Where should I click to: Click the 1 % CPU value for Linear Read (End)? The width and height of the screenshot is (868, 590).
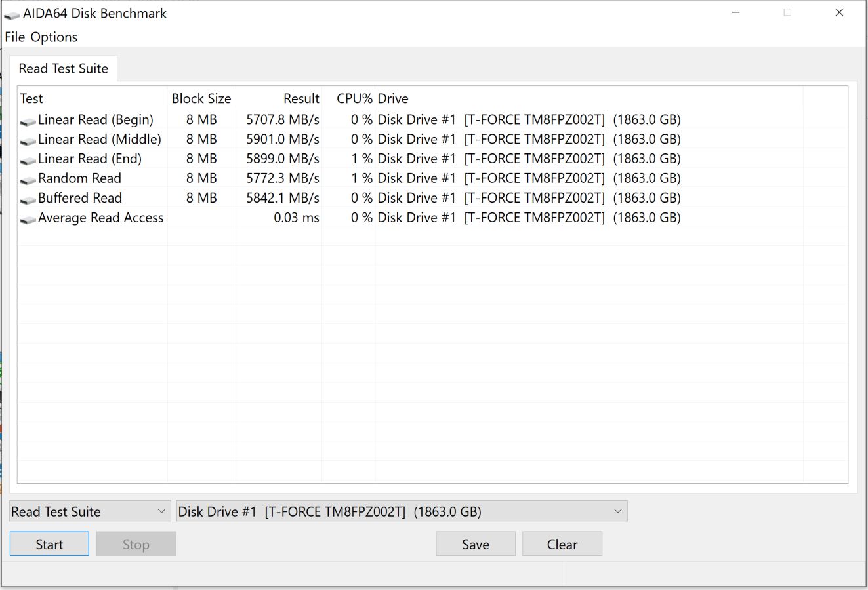[x=362, y=159]
